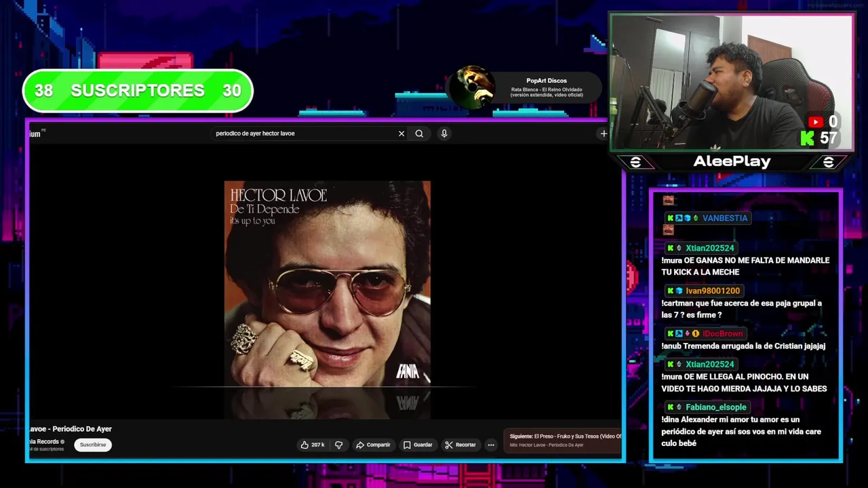Screen dimensions: 868x488
Task: Click the Hector Lavoe album cover video
Action: pyautogui.click(x=328, y=284)
